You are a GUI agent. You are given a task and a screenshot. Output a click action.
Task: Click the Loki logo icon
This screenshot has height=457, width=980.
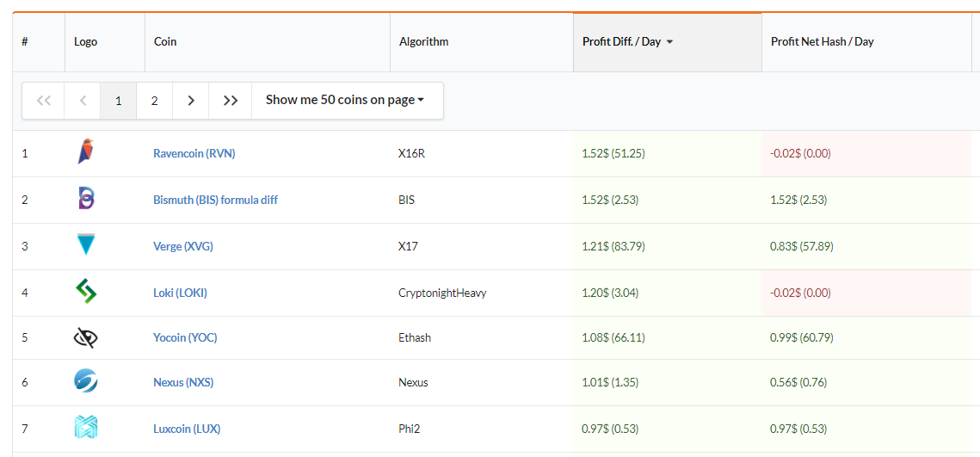point(86,292)
